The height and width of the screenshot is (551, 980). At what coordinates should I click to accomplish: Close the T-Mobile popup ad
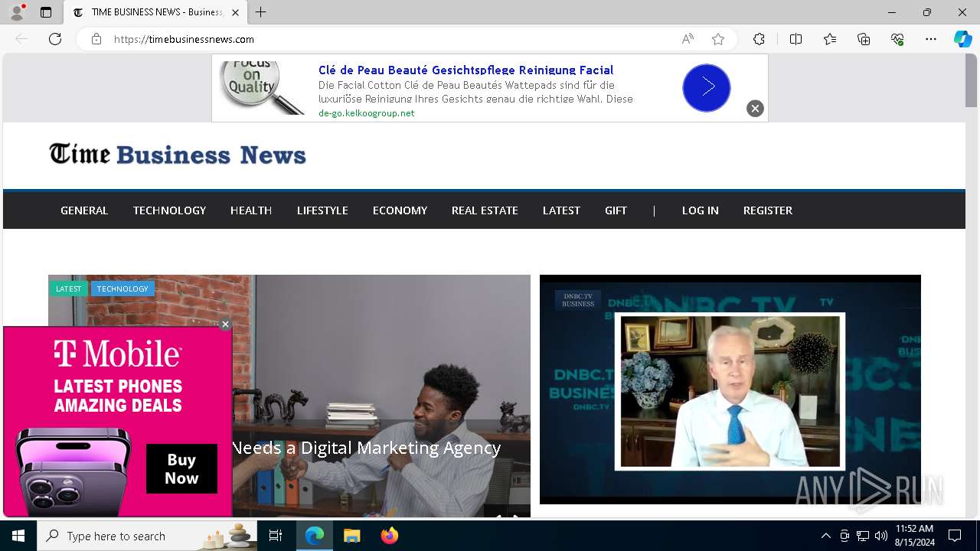tap(225, 324)
